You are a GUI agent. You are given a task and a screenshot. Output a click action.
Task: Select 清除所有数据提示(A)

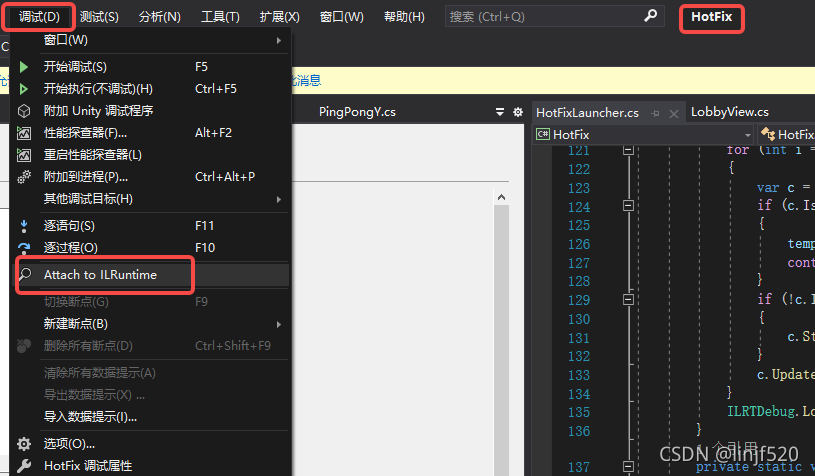(x=151, y=373)
